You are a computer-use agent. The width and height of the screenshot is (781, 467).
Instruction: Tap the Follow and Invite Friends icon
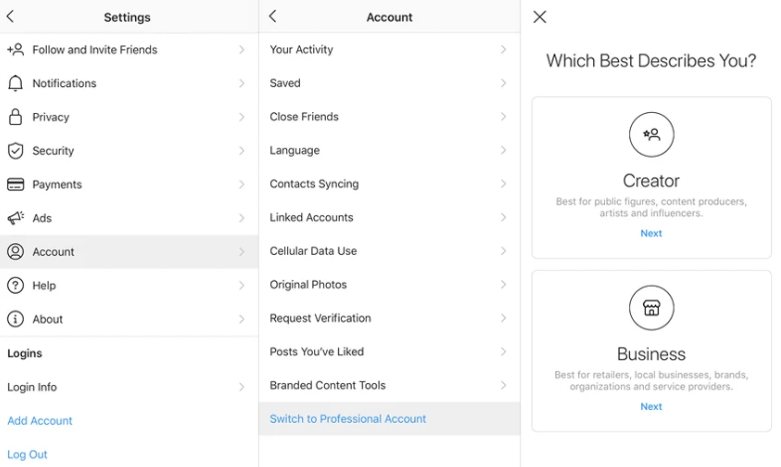point(15,49)
